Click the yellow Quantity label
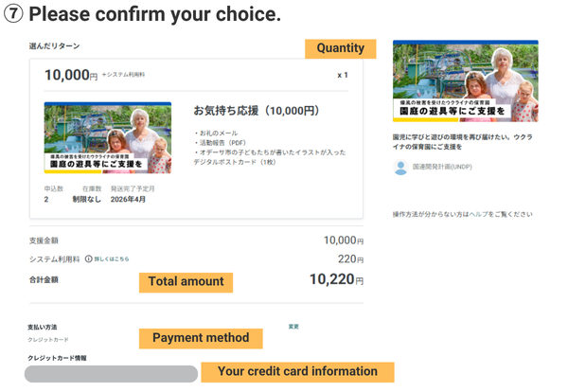Image resolution: width=568 pixels, height=392 pixels. (x=340, y=48)
